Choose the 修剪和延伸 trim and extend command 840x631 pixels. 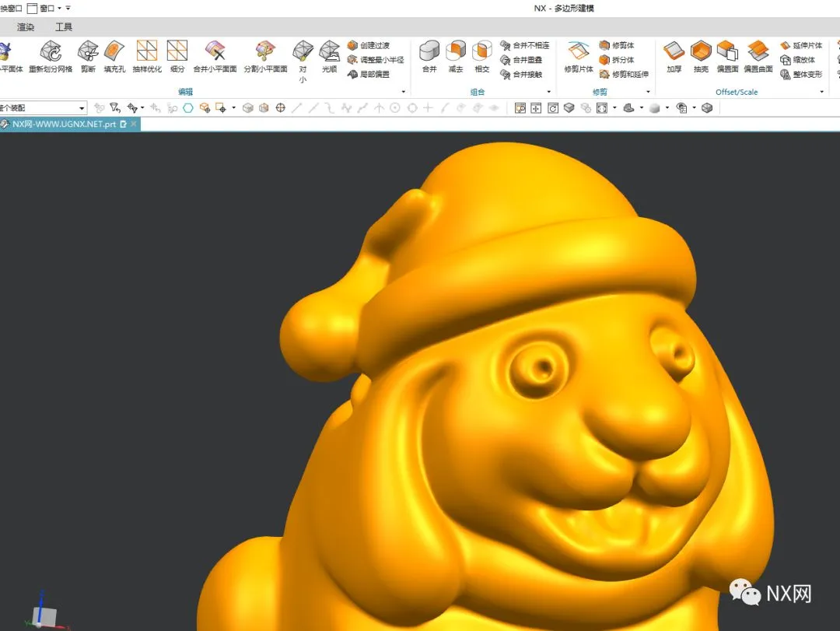624,75
